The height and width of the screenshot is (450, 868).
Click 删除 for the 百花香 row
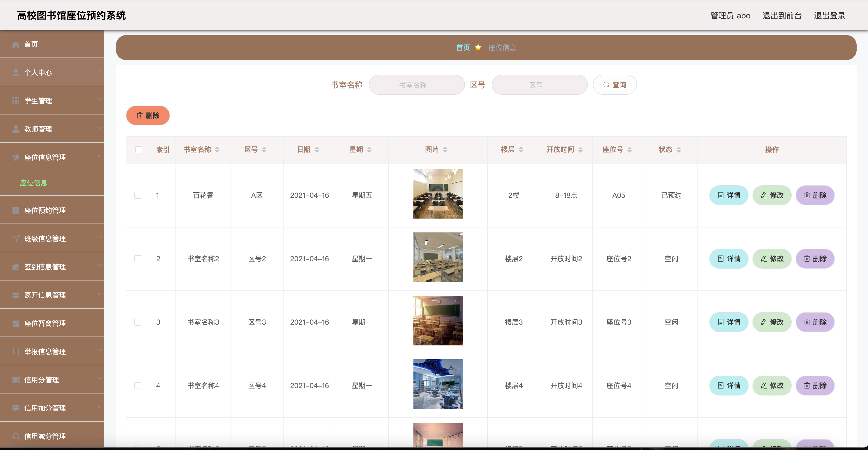click(815, 195)
